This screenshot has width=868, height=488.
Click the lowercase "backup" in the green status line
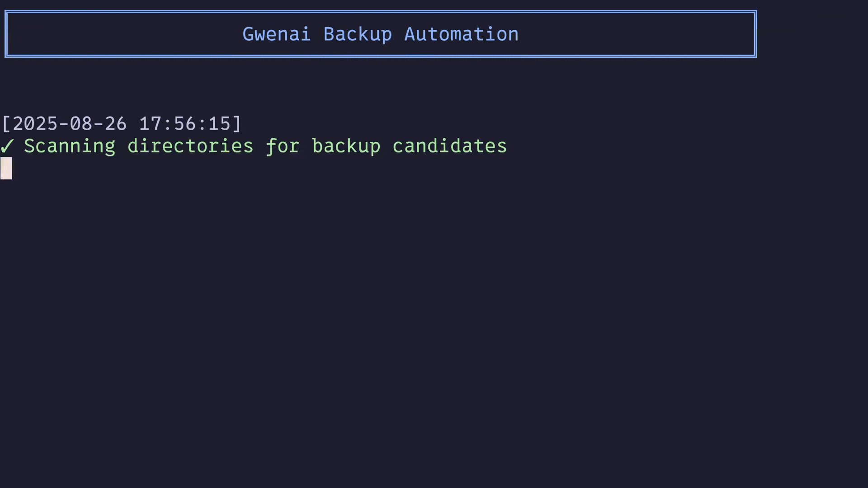pos(346,146)
